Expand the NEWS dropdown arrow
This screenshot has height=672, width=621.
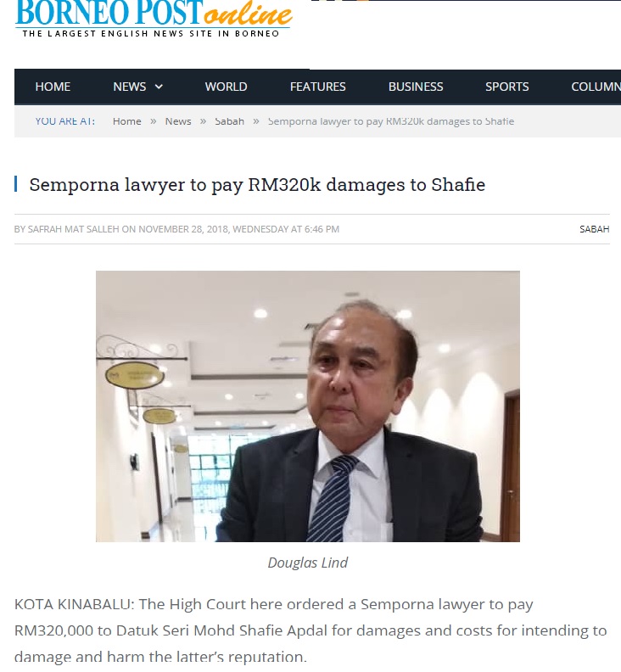(x=159, y=87)
